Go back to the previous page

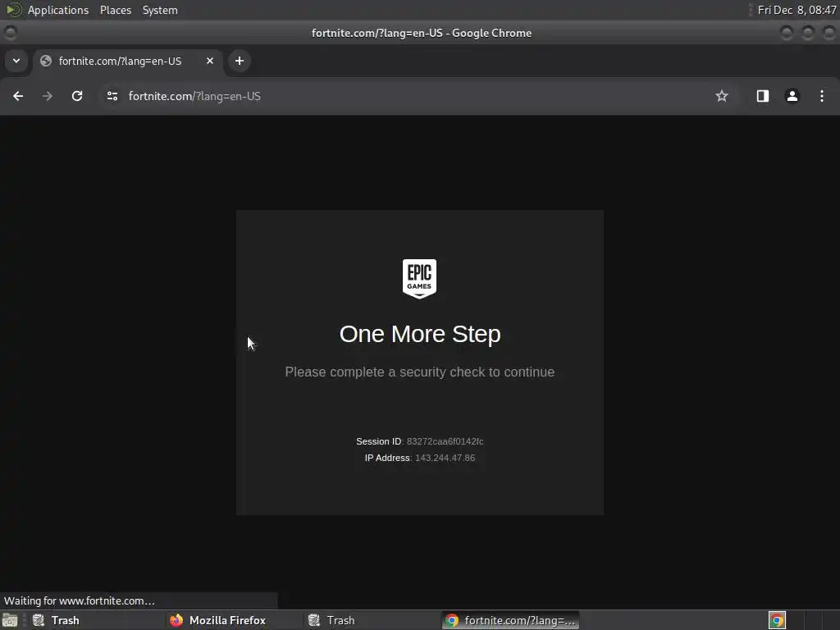pos(18,96)
